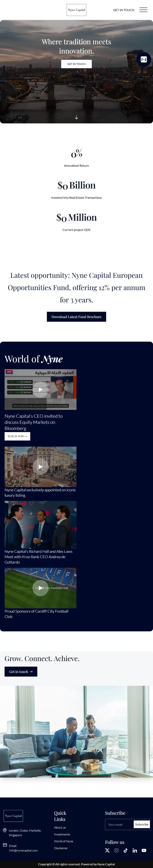Click the Nyne Capital header logo

[76, 10]
